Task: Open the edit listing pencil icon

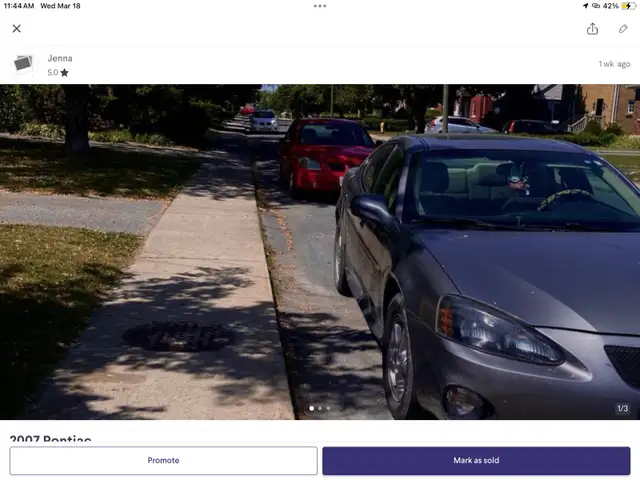Action: (x=623, y=29)
